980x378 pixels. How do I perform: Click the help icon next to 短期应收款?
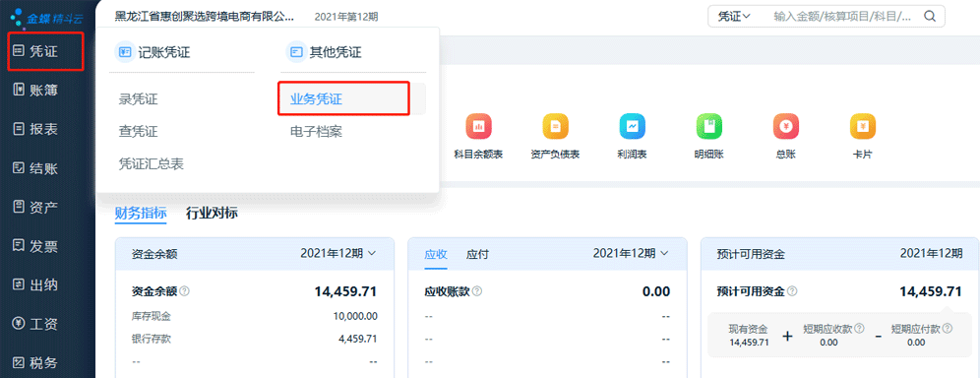(859, 328)
